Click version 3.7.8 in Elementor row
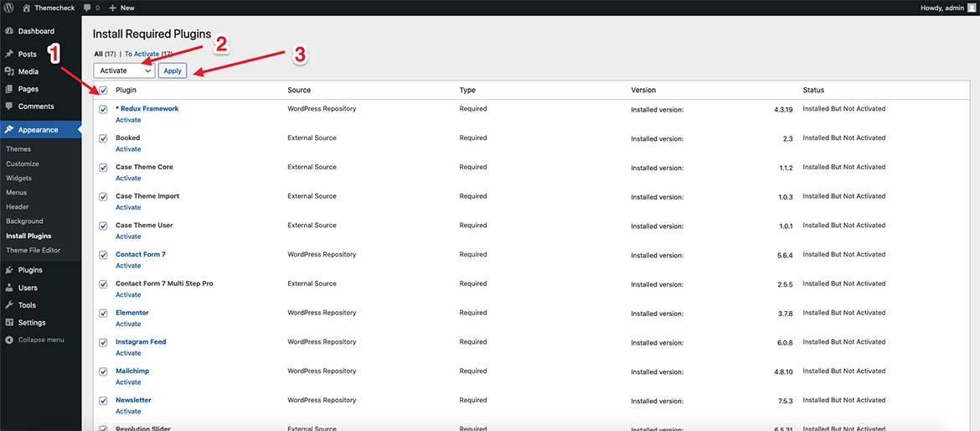 point(785,313)
